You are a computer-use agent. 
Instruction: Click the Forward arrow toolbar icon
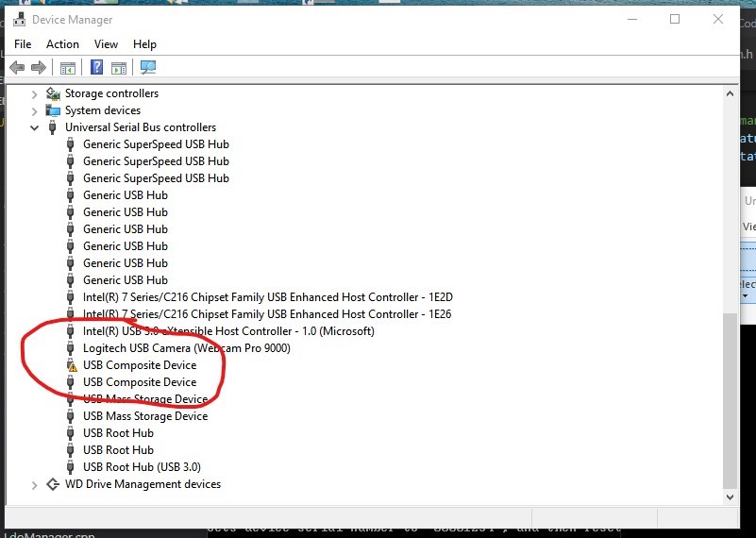[38, 67]
